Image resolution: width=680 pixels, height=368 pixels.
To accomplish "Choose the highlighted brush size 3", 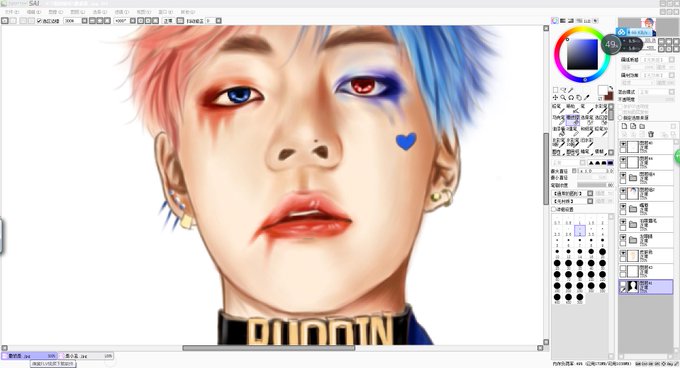I will point(580,231).
